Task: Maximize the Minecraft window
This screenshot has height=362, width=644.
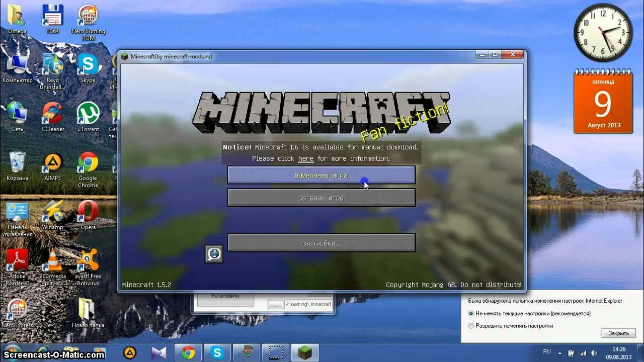Action: point(495,54)
